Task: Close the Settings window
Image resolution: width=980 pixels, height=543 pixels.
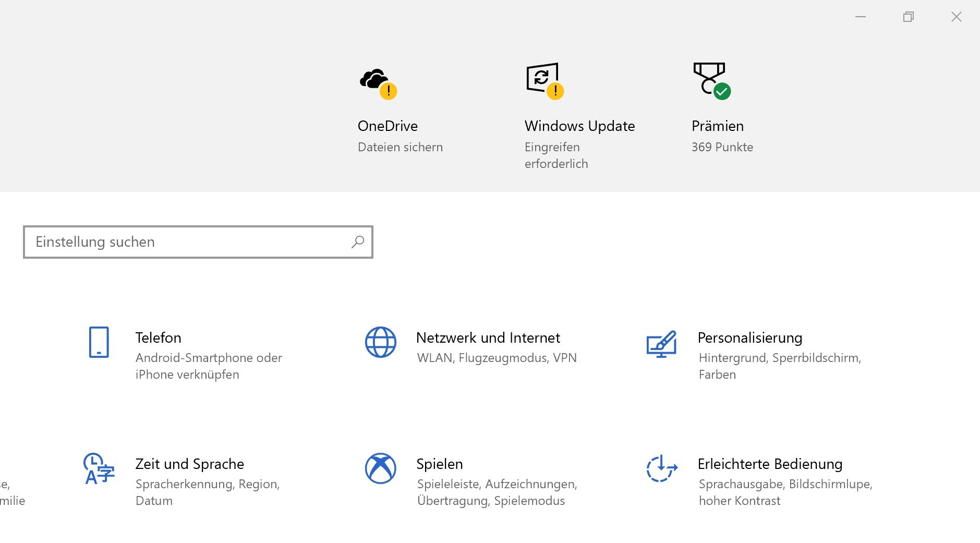Action: [x=957, y=17]
